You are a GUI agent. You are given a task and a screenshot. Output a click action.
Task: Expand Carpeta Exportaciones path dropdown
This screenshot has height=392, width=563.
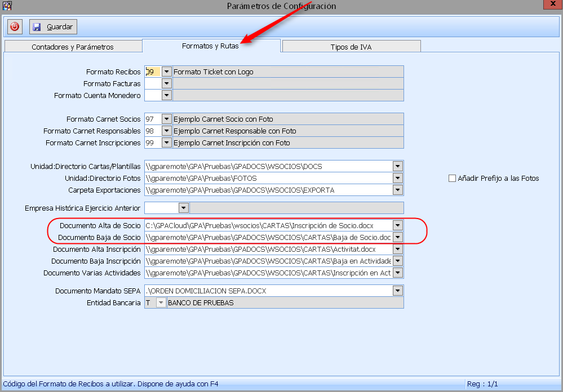point(398,190)
